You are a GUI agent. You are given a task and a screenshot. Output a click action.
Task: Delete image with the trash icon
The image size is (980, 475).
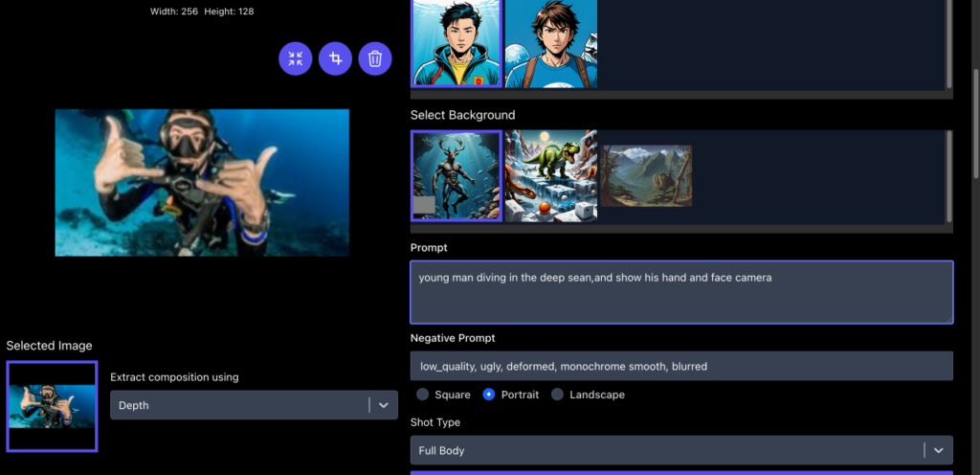[x=375, y=58]
